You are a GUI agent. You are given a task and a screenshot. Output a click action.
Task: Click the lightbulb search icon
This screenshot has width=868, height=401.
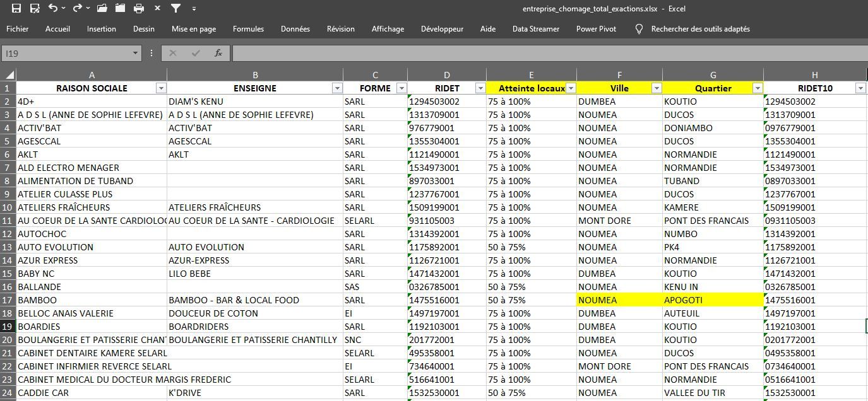pos(639,29)
